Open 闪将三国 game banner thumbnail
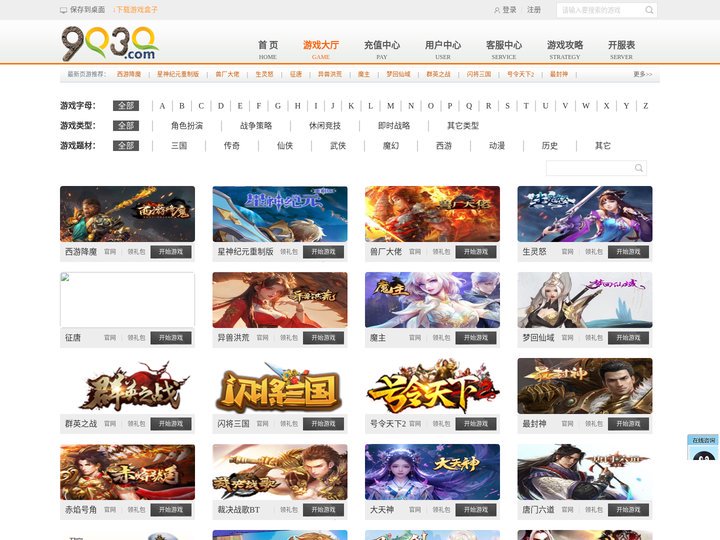Image resolution: width=720 pixels, height=540 pixels. 280,386
